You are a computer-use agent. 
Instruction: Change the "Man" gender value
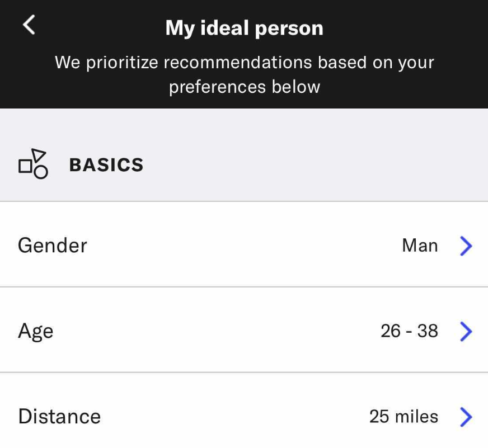tap(420, 246)
